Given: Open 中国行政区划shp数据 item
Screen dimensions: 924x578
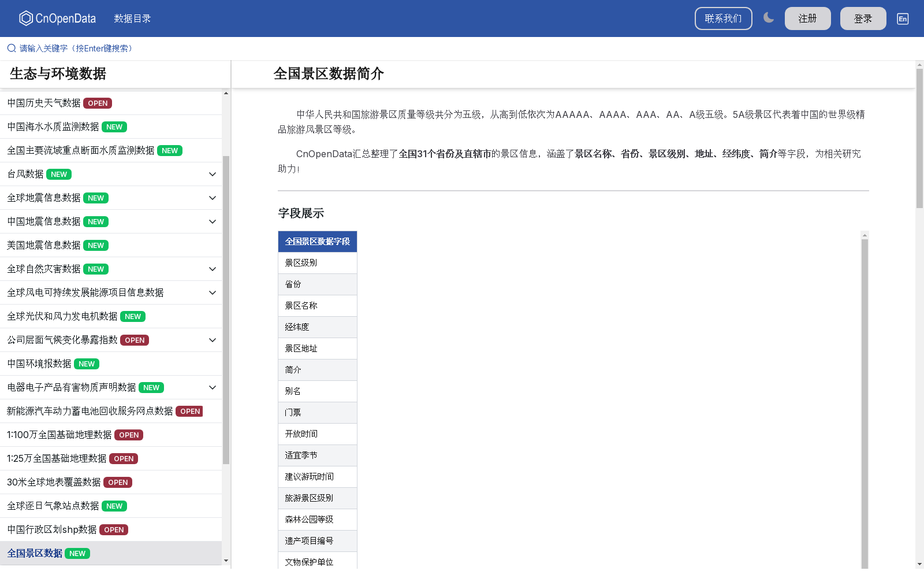Looking at the screenshot, I should coord(111,529).
